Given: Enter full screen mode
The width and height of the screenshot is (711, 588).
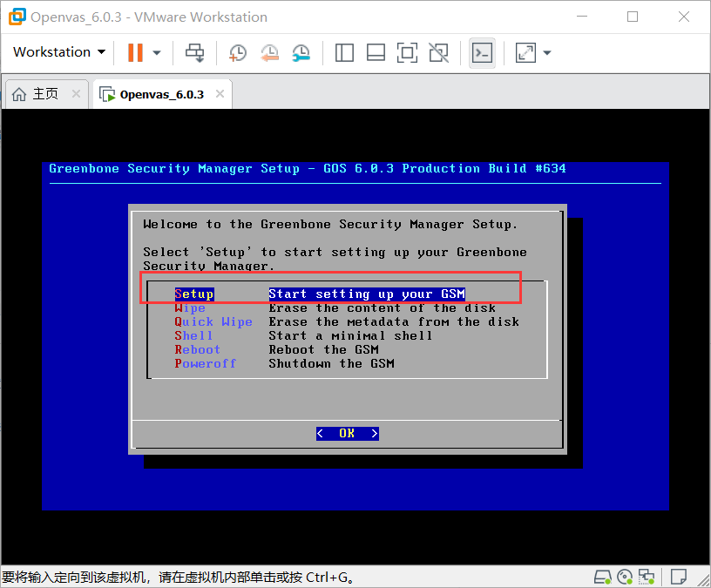Looking at the screenshot, I should [x=407, y=52].
